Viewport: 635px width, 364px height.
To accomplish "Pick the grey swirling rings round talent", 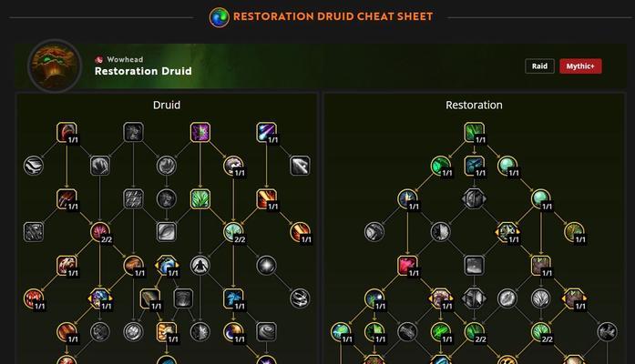I will point(300,298).
